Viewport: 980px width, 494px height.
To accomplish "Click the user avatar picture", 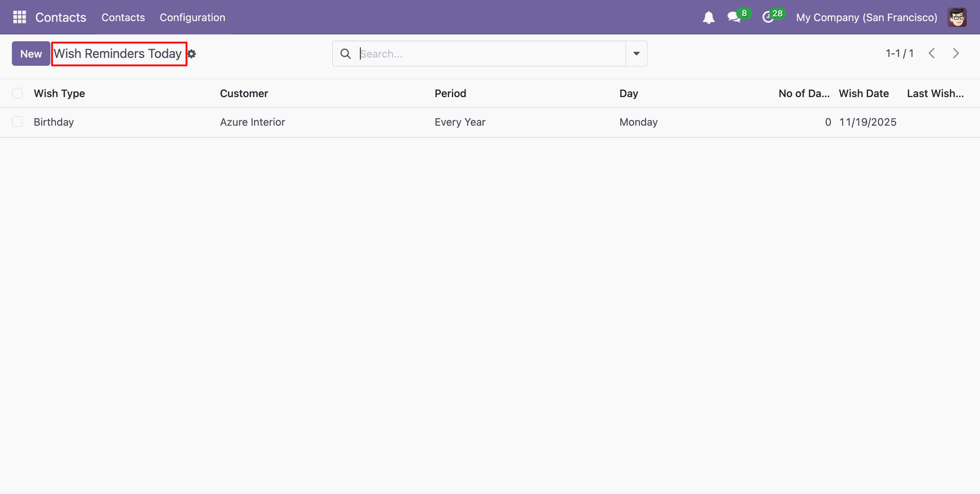I will coord(957,17).
